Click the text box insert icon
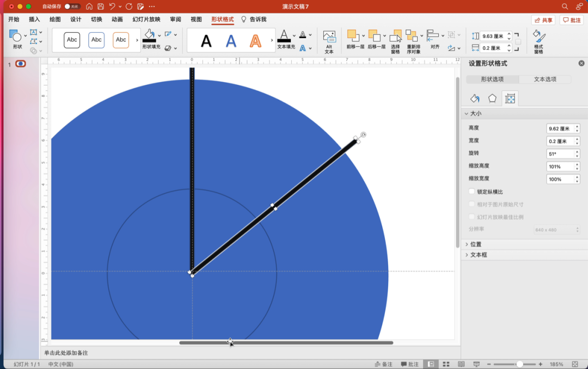Image resolution: width=588 pixels, height=369 pixels. (33, 32)
